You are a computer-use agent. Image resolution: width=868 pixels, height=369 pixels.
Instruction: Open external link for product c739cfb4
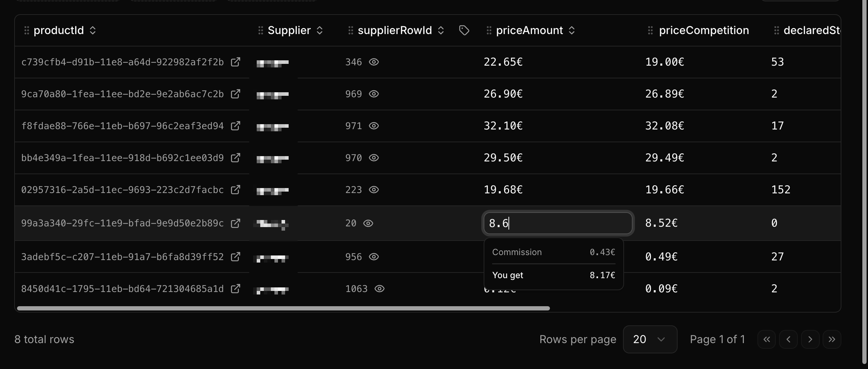pos(235,62)
